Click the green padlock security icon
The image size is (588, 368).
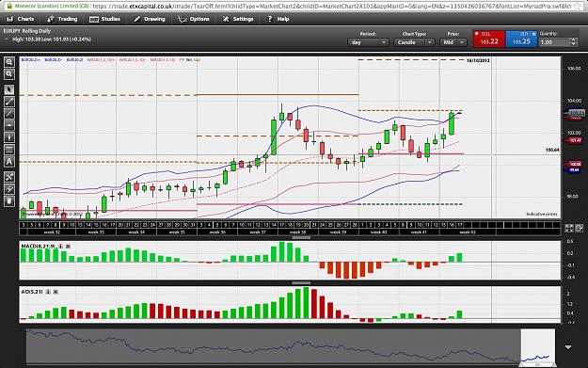tap(9, 6)
